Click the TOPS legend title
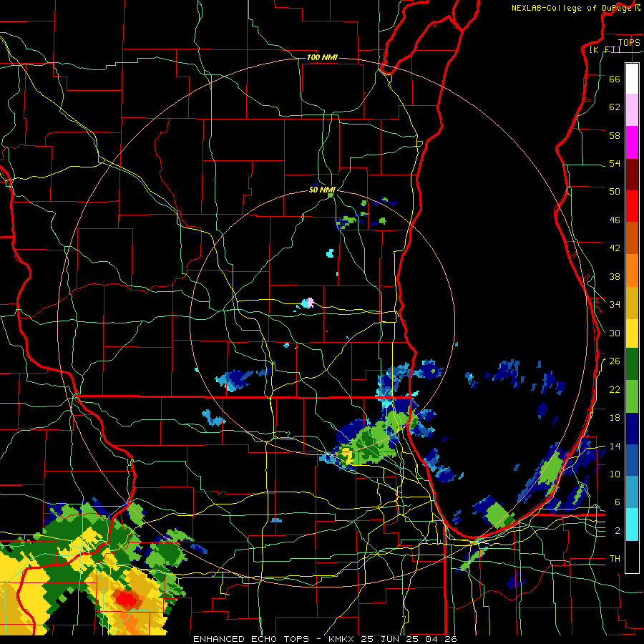The width and height of the screenshot is (644, 644). tap(629, 42)
